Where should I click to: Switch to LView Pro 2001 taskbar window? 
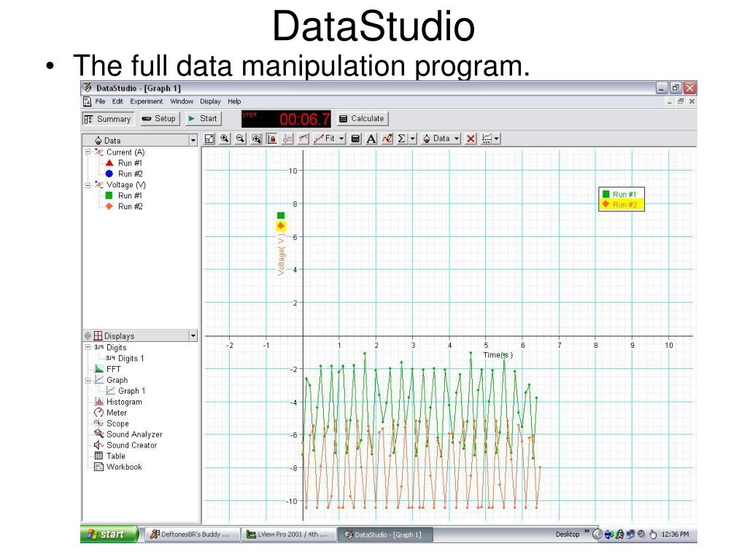coord(287,534)
